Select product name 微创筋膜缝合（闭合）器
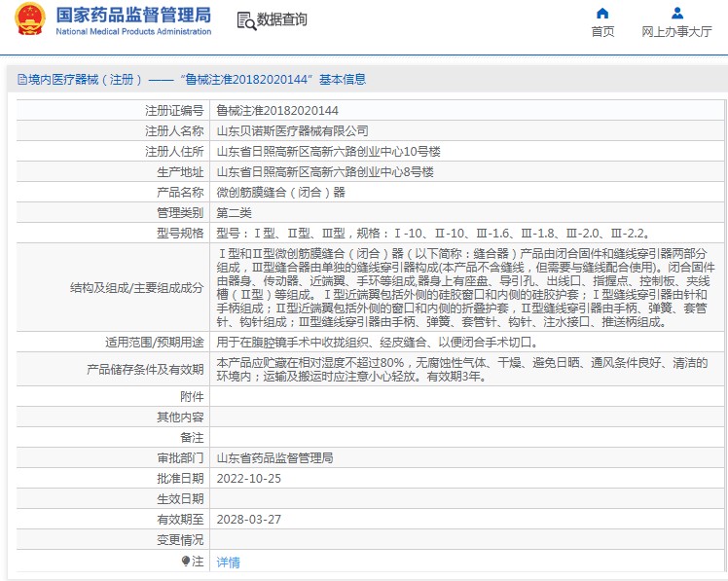 (x=281, y=193)
